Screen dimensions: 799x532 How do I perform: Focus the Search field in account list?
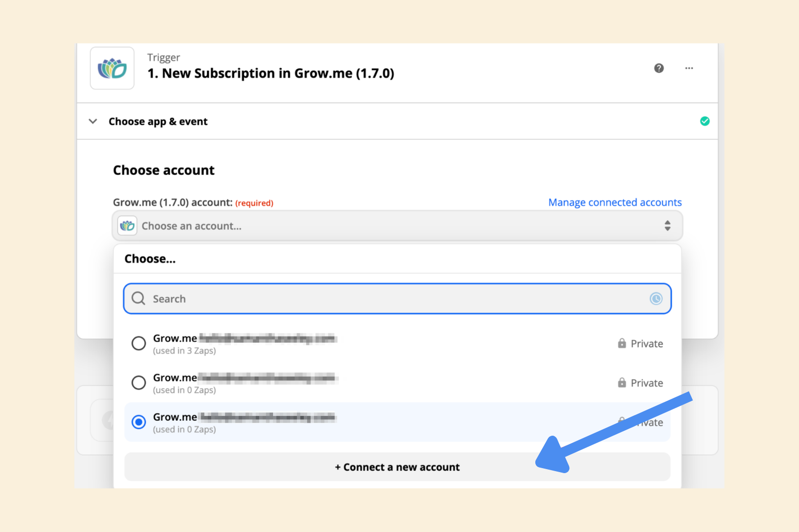tap(398, 299)
